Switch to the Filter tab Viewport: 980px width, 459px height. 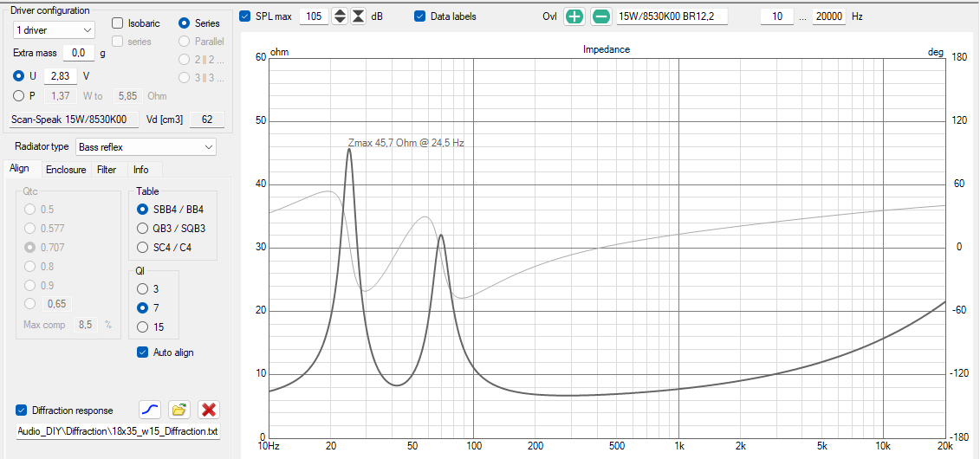(107, 169)
